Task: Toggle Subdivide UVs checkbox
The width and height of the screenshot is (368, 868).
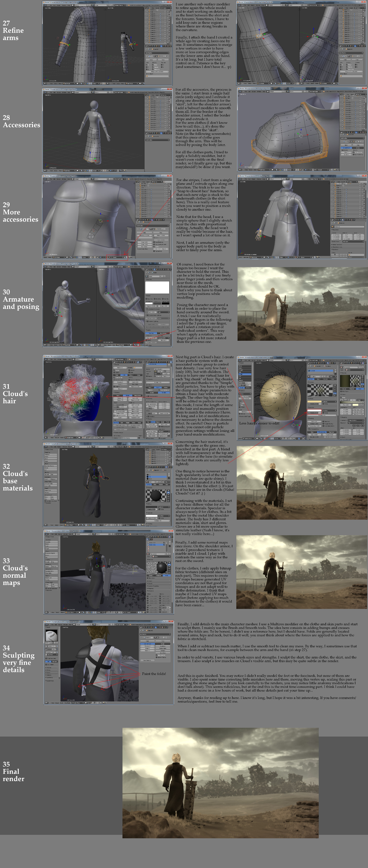Action: (x=157, y=655)
